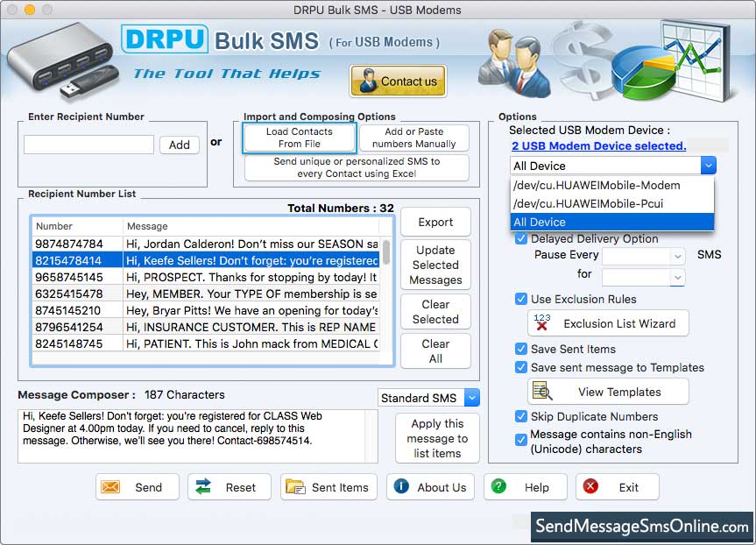Select /dev/cu.HUAWEIMobile-Pcui option

[x=611, y=203]
